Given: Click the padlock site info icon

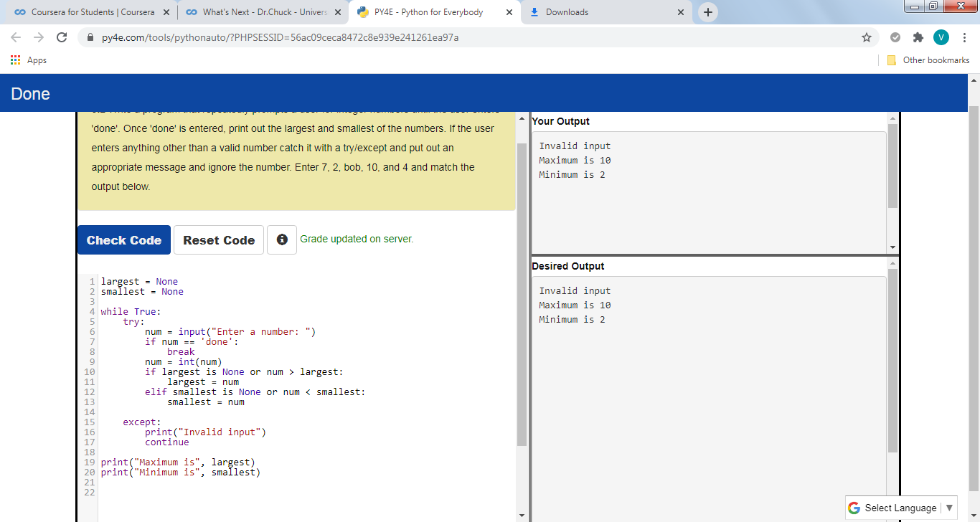Looking at the screenshot, I should pos(90,37).
